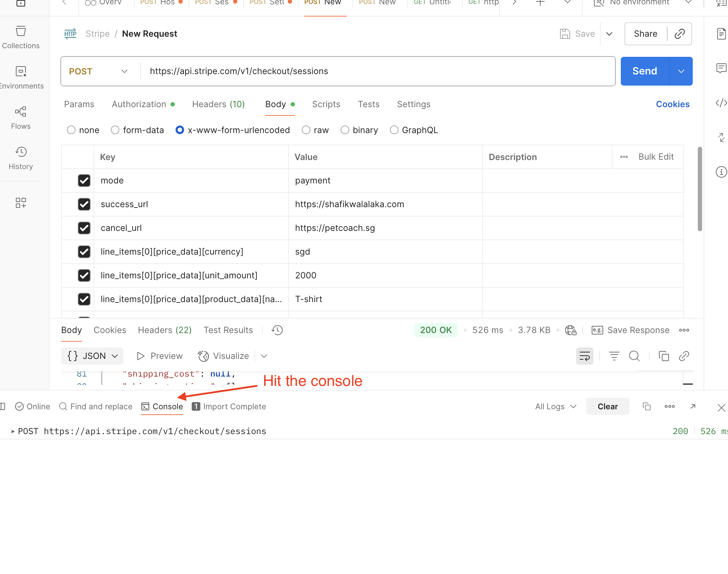Open the Cookies link
Screen dimensions: 728x574
[x=673, y=104]
